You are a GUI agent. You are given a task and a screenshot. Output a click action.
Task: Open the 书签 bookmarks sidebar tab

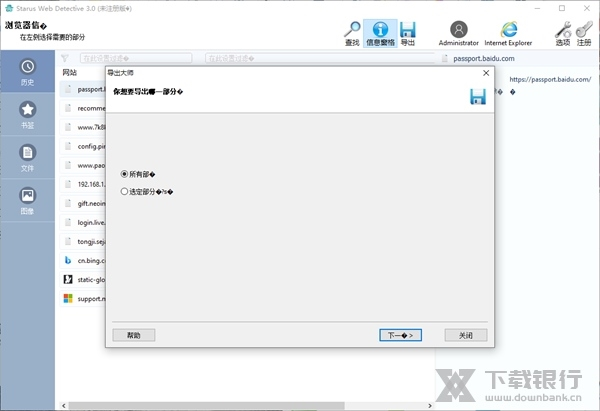(28, 114)
